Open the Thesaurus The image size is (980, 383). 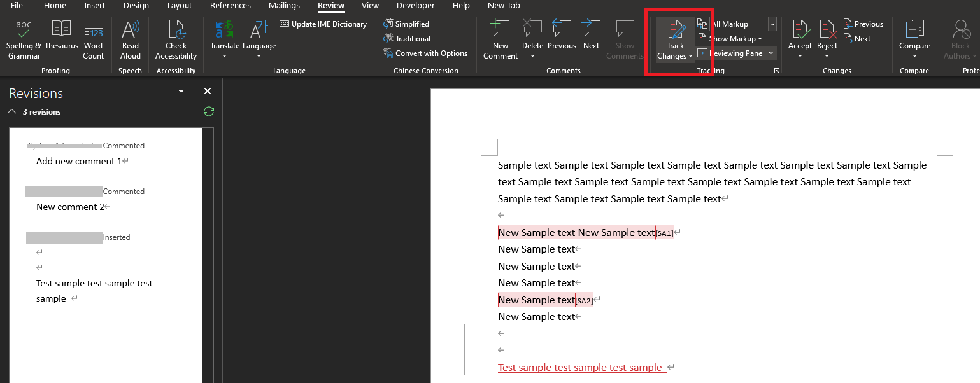coord(61,35)
